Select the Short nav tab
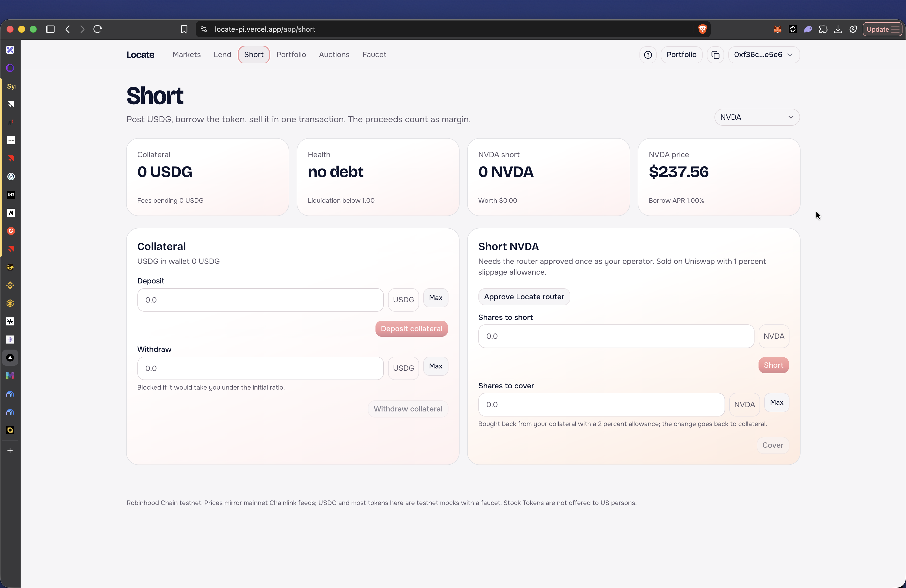The width and height of the screenshot is (906, 588). click(254, 55)
